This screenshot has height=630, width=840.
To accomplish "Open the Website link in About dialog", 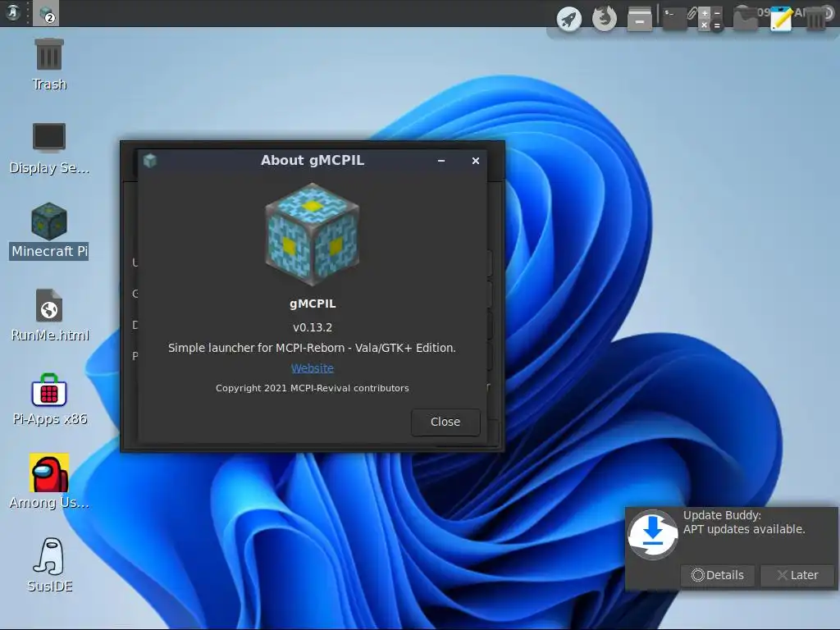I will [x=313, y=368].
